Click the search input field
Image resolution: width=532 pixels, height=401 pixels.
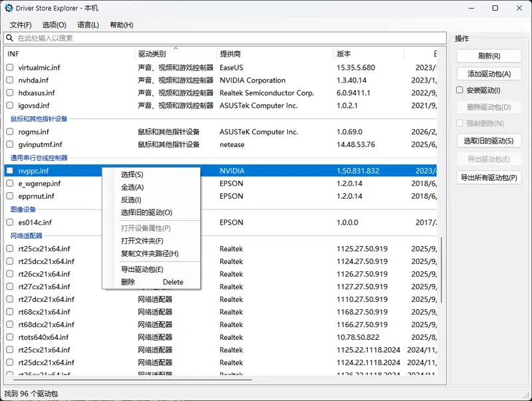[225, 38]
